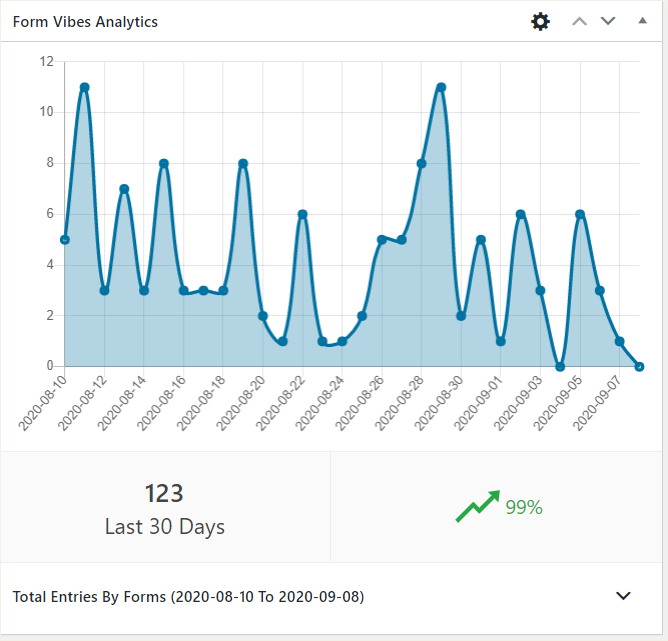This screenshot has height=641, width=668.
Task: Select the zero data point on 2020-09-04
Action: coord(560,367)
